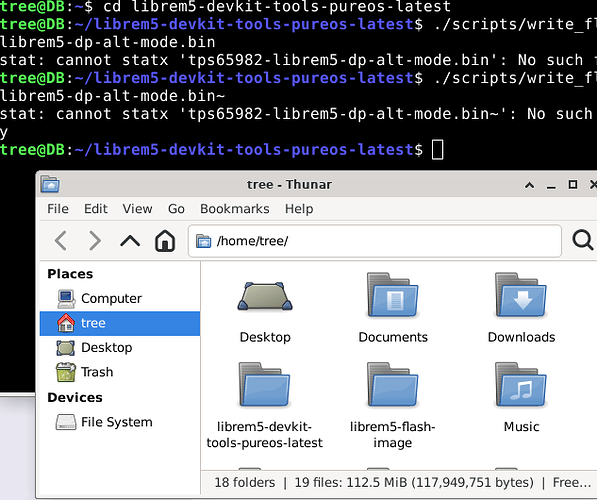Image resolution: width=597 pixels, height=500 pixels.
Task: Click the librem5-devkit-tools-pureos-latest name label
Action: coord(265,435)
